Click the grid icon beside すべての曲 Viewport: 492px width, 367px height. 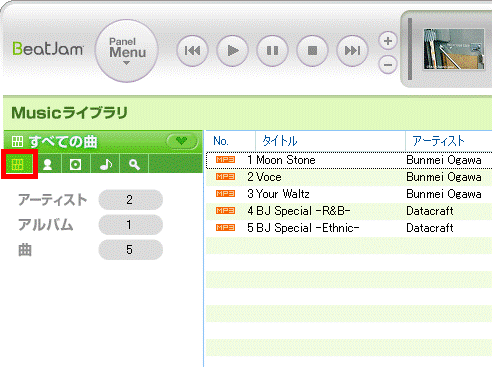click(x=17, y=142)
